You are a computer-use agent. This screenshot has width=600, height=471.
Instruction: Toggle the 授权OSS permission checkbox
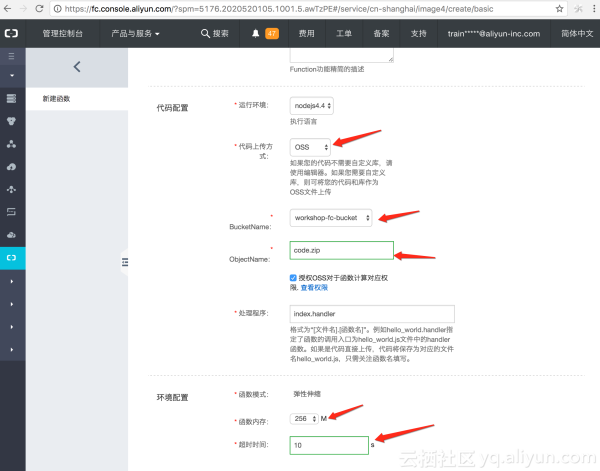coord(292,278)
